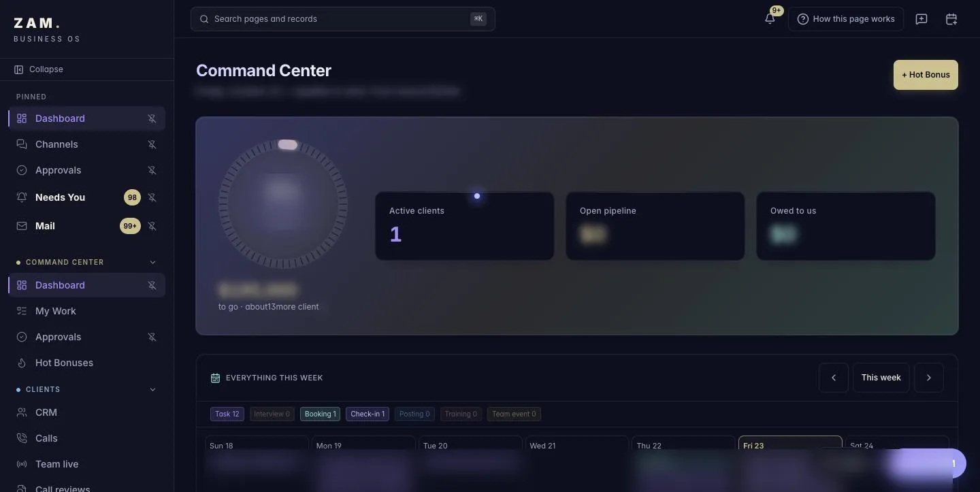Open the Active clients card
Viewport: 980px width, 492px height.
pyautogui.click(x=465, y=226)
